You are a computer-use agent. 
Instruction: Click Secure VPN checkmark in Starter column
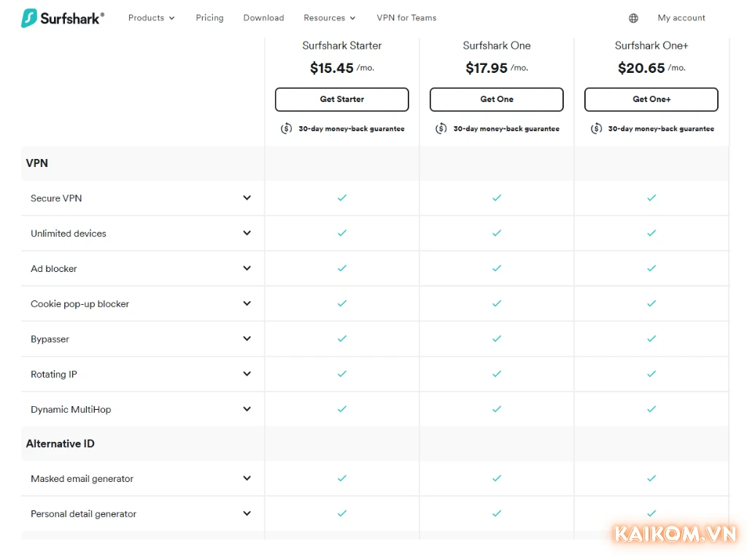tap(341, 198)
